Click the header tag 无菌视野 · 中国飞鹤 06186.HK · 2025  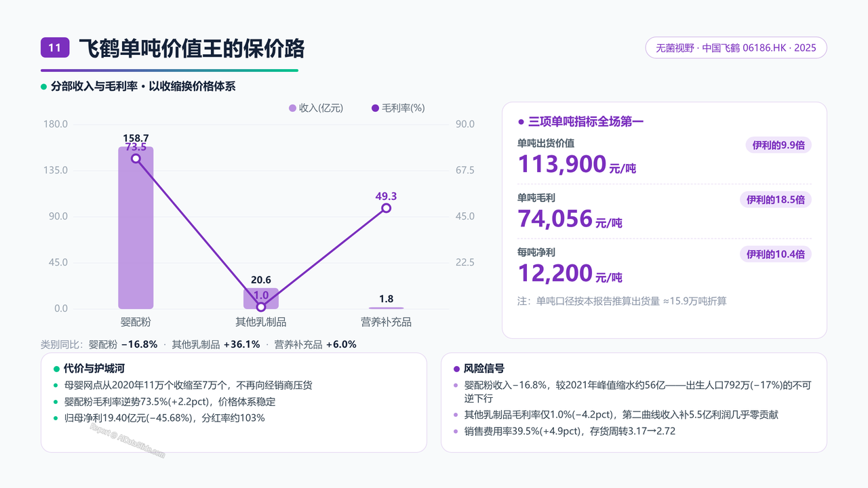736,47
